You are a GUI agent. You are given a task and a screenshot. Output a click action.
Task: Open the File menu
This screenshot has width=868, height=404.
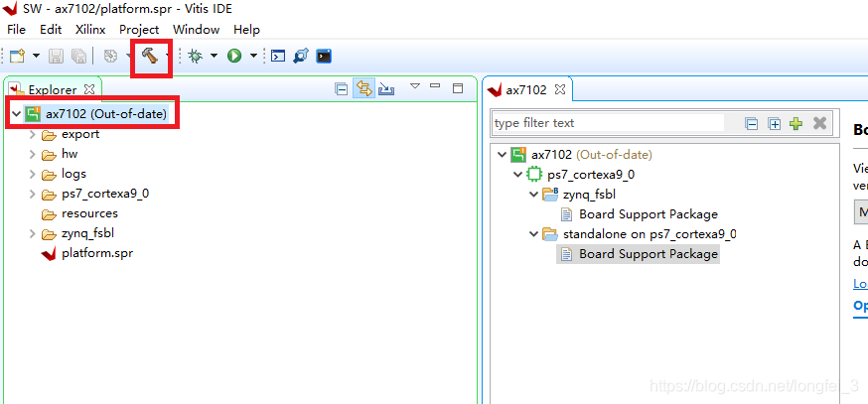coord(17,30)
